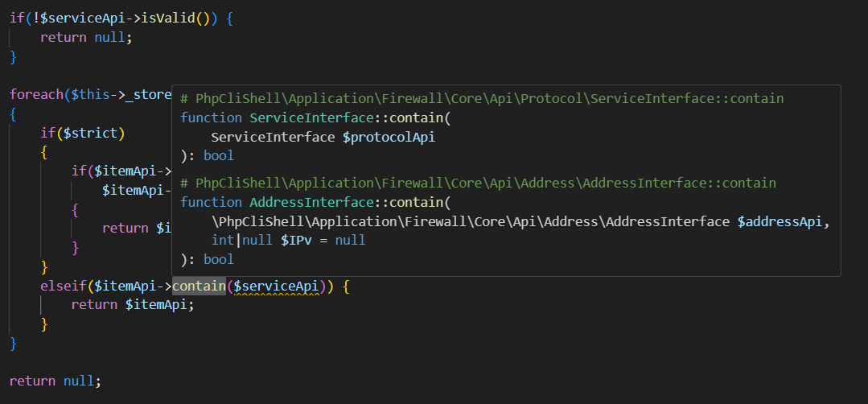
Task: Click the squiggly-underlined $serviceApi argument
Action: point(277,286)
